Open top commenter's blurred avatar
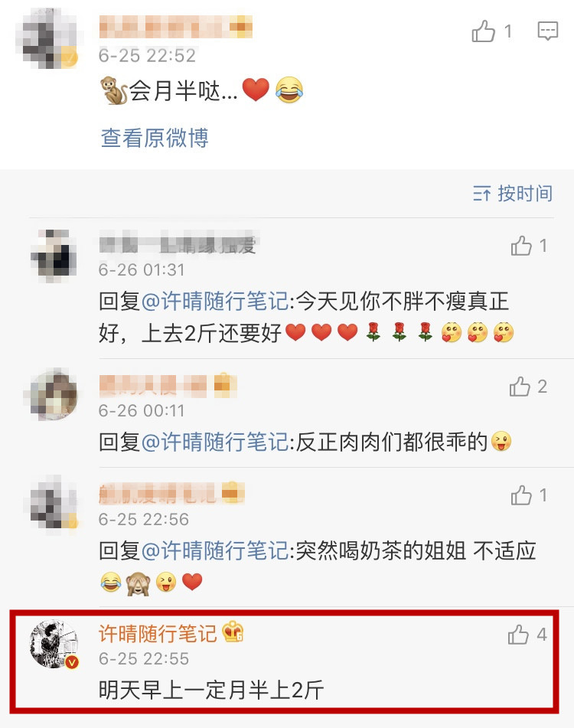The width and height of the screenshot is (574, 728). click(47, 39)
